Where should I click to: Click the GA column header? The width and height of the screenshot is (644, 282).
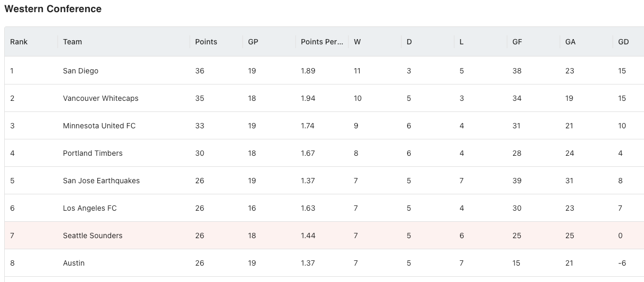coord(586,42)
